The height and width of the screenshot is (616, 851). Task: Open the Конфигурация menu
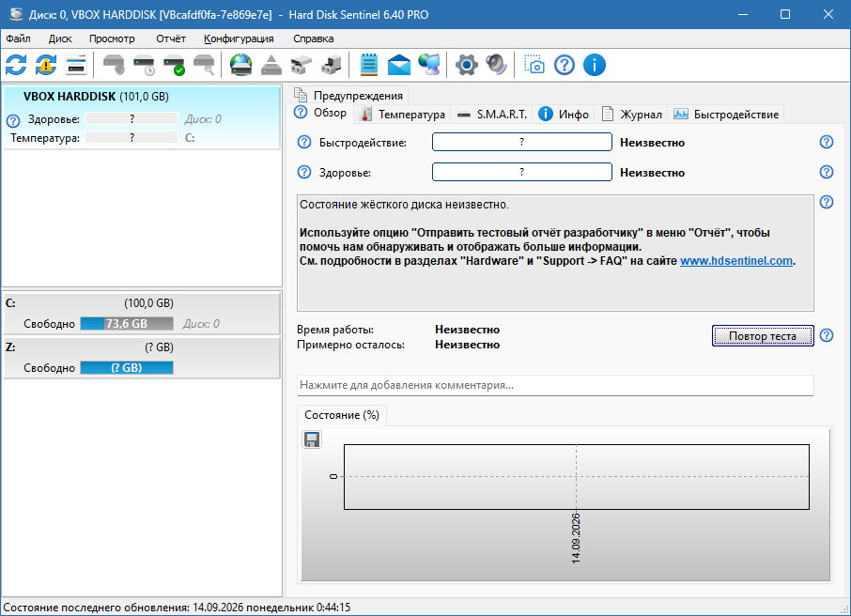(x=239, y=38)
